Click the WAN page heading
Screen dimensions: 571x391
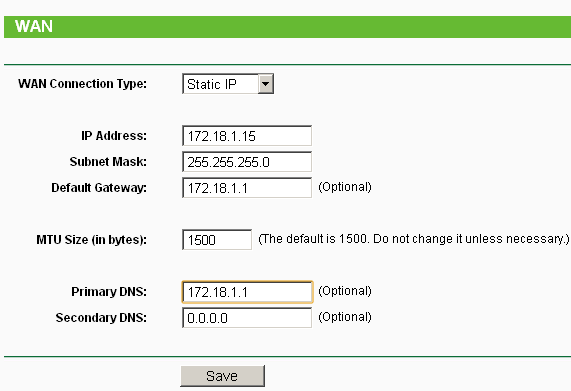34,27
